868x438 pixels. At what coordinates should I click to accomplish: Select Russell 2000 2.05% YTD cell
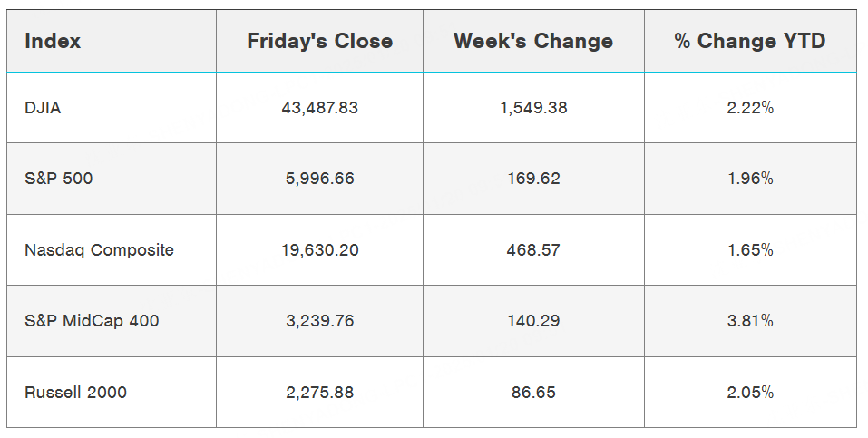tap(750, 393)
